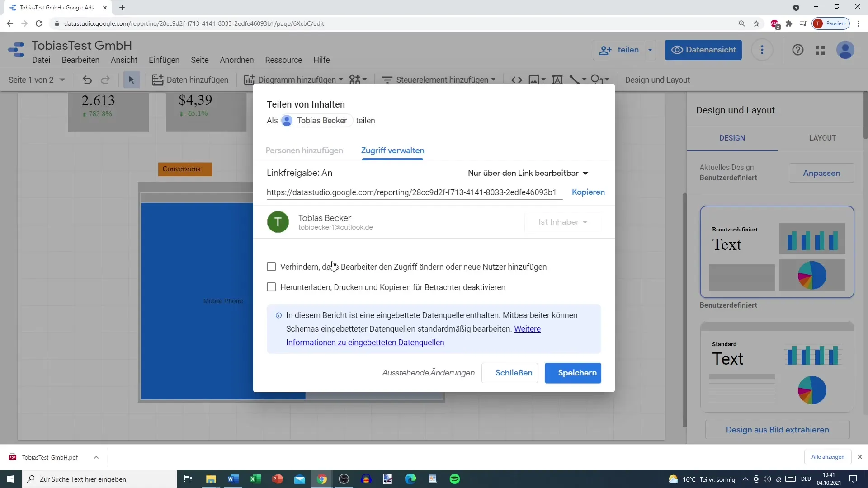Click the account avatar in header
The width and height of the screenshot is (868, 488).
(845, 50)
